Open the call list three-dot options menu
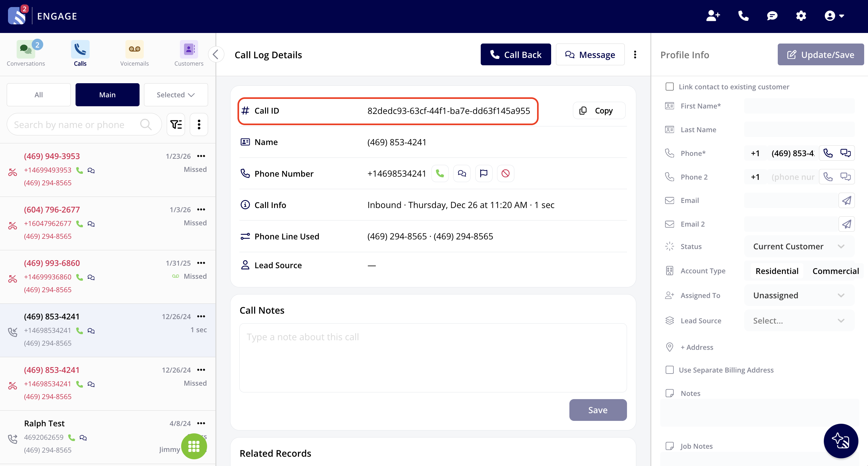This screenshot has height=466, width=868. coord(199,124)
